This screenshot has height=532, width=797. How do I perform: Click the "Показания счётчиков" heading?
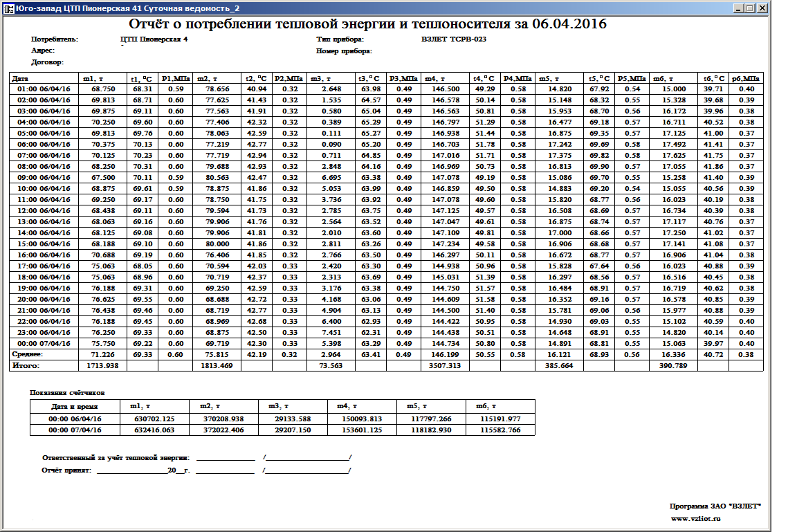pyautogui.click(x=67, y=393)
